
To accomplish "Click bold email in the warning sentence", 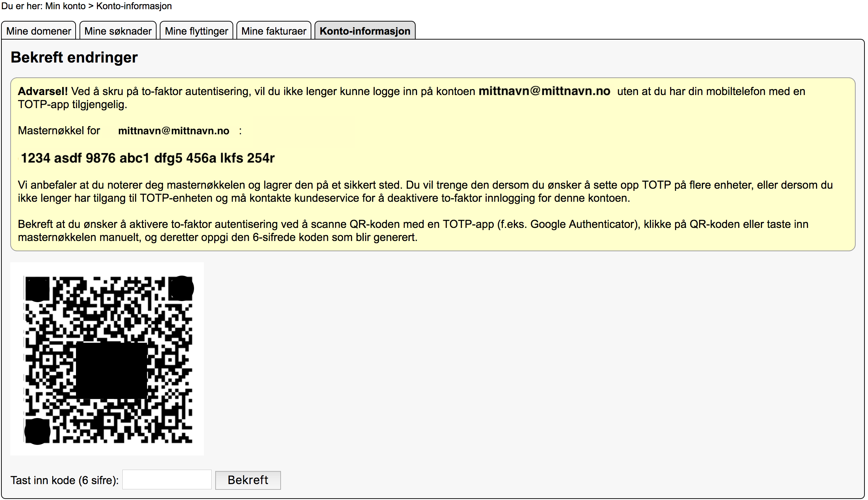I will [x=544, y=91].
